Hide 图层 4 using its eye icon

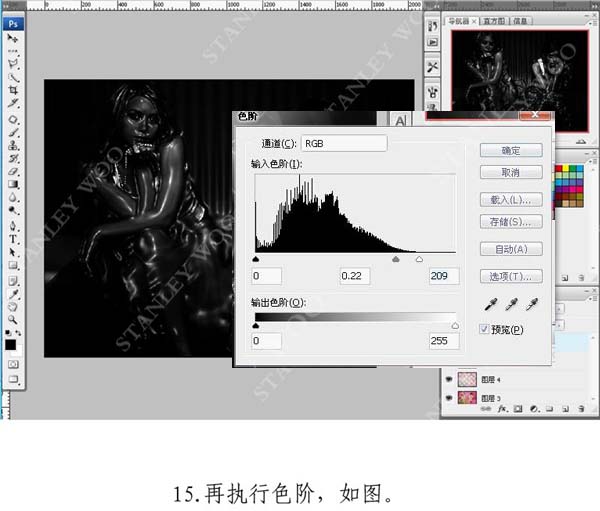[448, 380]
